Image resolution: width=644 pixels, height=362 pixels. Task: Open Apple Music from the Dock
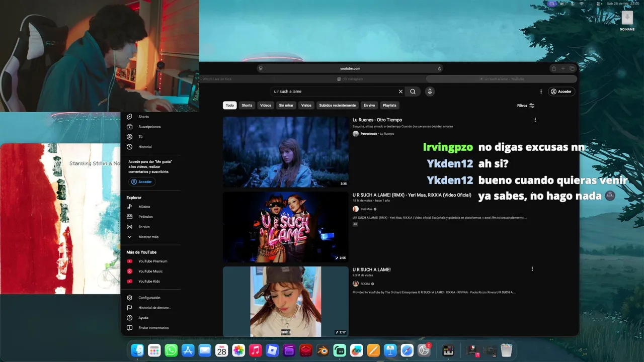coord(255,350)
